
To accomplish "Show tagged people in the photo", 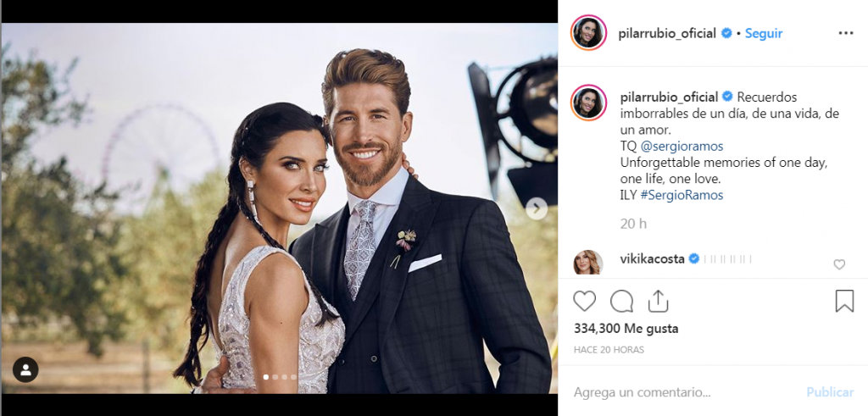I will pos(25,369).
